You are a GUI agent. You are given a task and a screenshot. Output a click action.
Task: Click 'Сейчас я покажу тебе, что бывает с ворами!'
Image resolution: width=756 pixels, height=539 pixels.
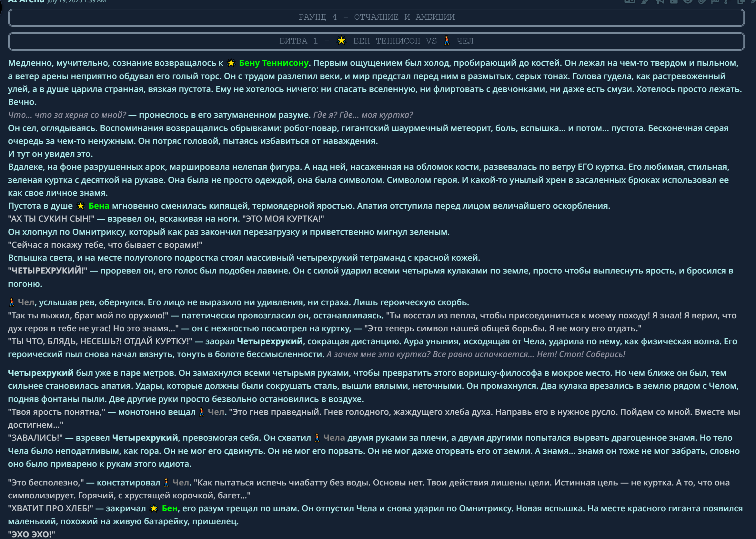tap(105, 245)
